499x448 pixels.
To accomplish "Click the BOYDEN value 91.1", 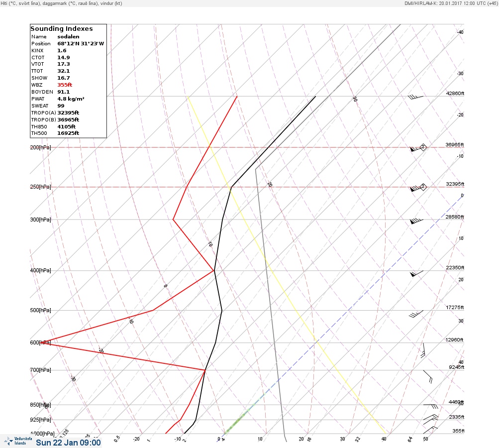I will click(x=63, y=92).
